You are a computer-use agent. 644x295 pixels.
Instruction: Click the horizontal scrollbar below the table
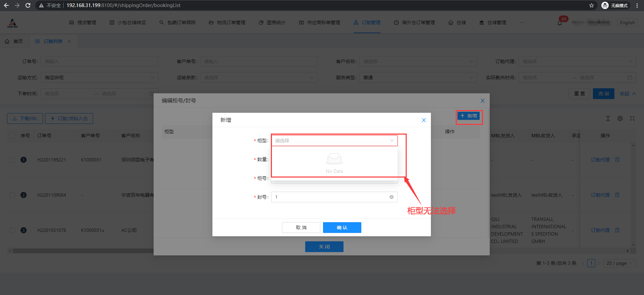(x=81, y=251)
